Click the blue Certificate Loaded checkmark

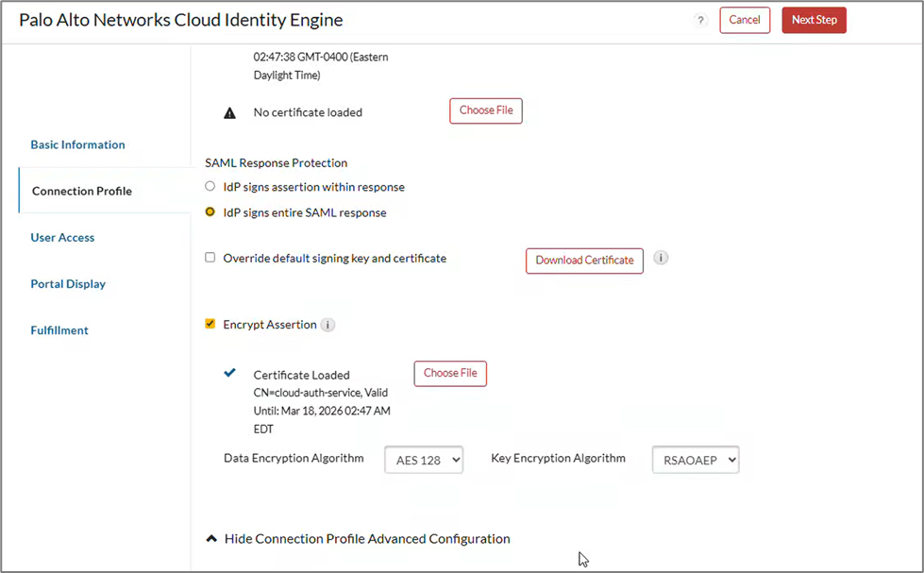pos(229,373)
